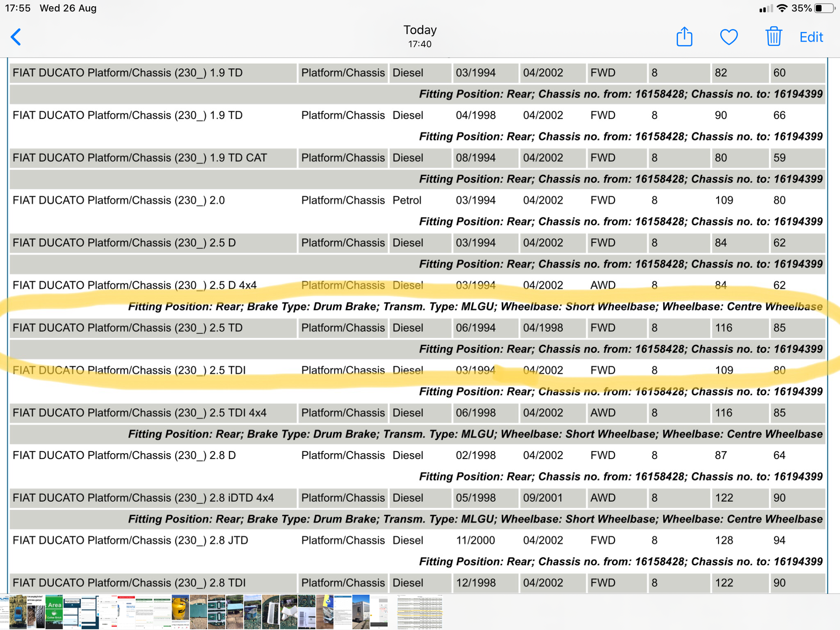Click 'FIAT DUCATO Platform/Chassis (230_) 2.8 iDTD 4x4'
This screenshot has width=840, height=630.
143,498
